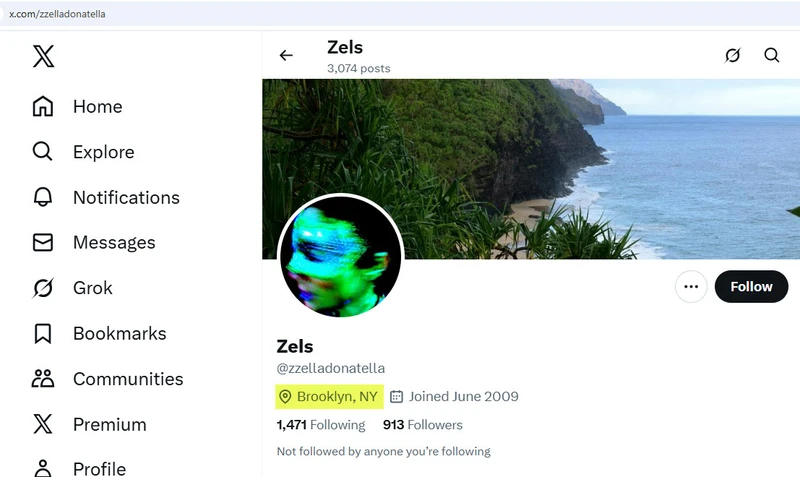Screen dimensions: 800x477
Task: View the 1,471 Following list
Action: 321,425
